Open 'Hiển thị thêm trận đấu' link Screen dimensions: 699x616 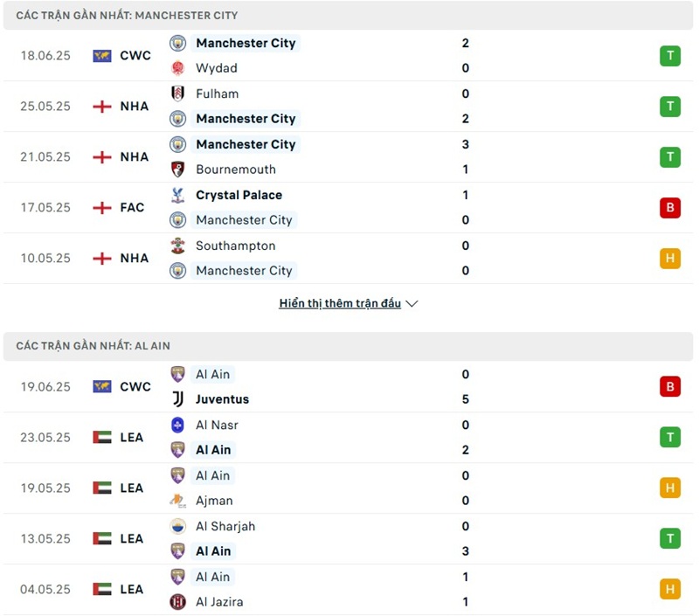click(340, 304)
